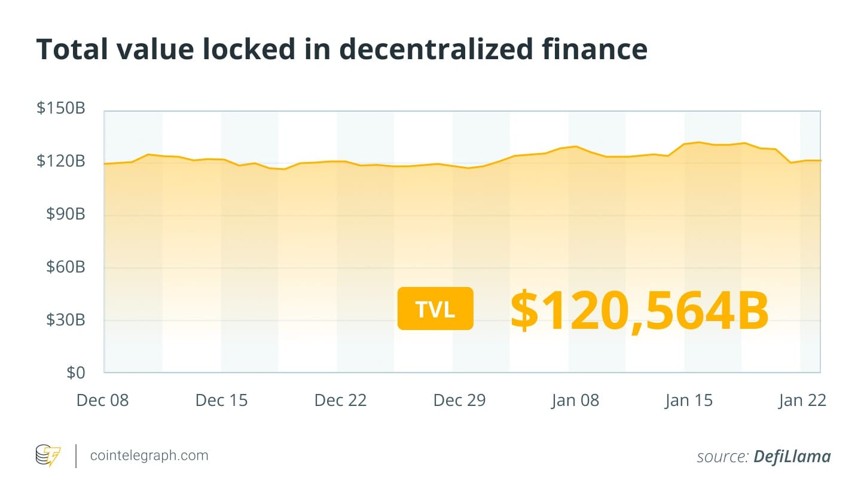Image resolution: width=867 pixels, height=504 pixels.
Task: Click the DefiLlama source name
Action: tap(792, 457)
